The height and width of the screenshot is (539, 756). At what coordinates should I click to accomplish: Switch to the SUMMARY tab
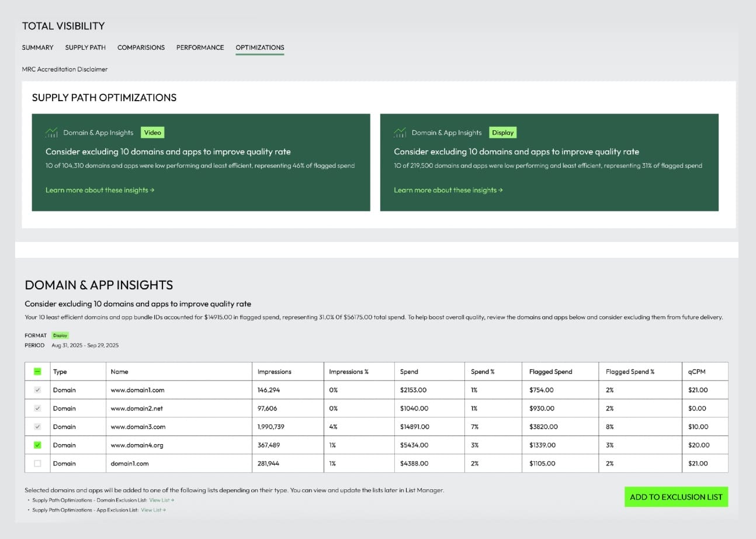pos(37,47)
